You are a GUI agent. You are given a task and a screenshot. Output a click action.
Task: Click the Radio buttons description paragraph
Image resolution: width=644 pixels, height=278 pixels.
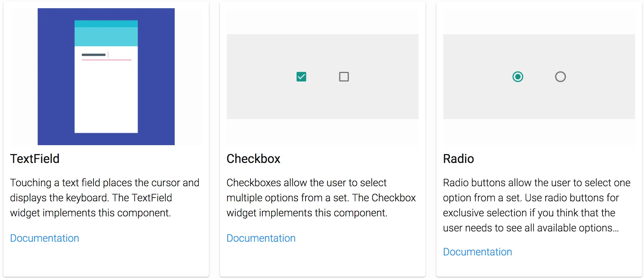click(536, 205)
